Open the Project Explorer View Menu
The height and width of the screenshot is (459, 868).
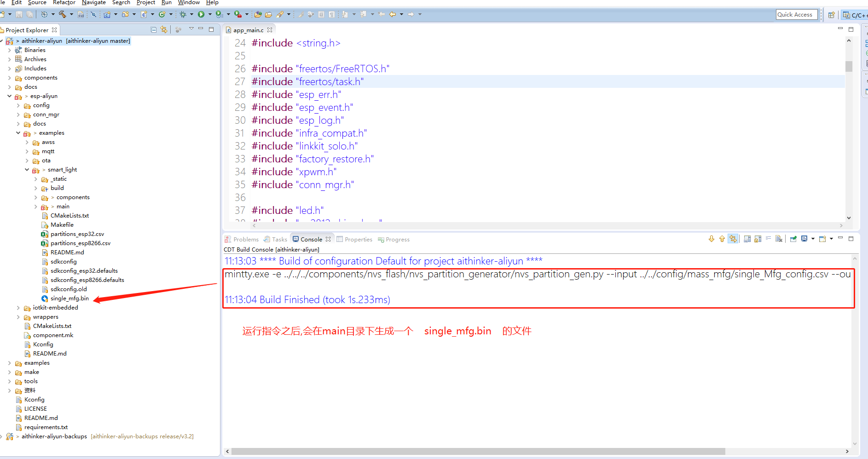(191, 29)
